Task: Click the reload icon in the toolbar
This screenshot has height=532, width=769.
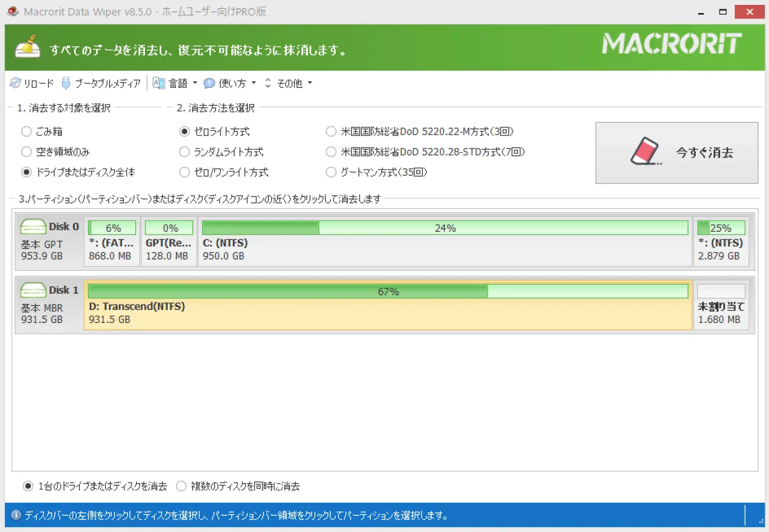Action: pos(15,83)
